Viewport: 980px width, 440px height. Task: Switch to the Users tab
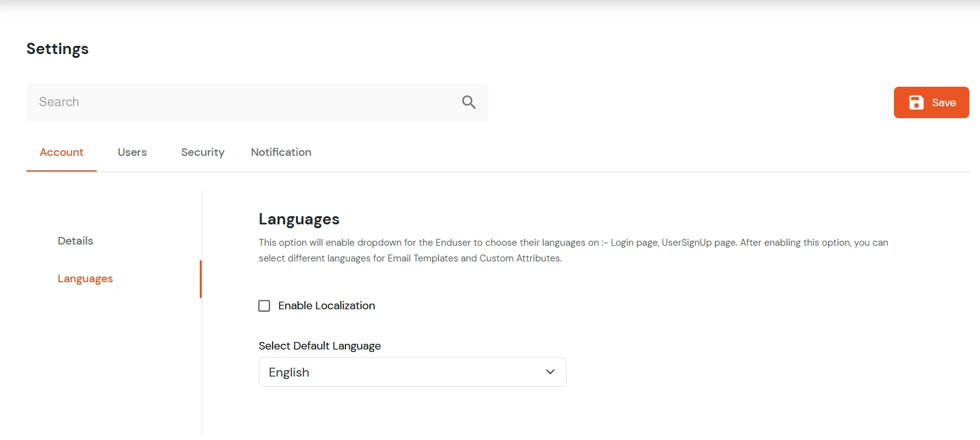point(132,152)
